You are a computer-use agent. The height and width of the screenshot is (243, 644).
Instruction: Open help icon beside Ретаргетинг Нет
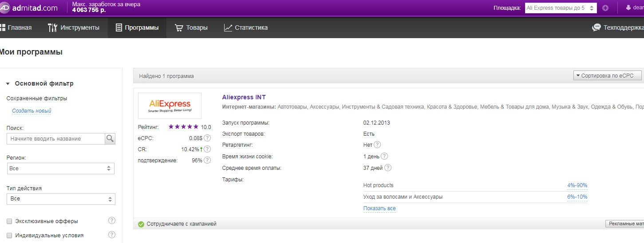click(x=377, y=145)
